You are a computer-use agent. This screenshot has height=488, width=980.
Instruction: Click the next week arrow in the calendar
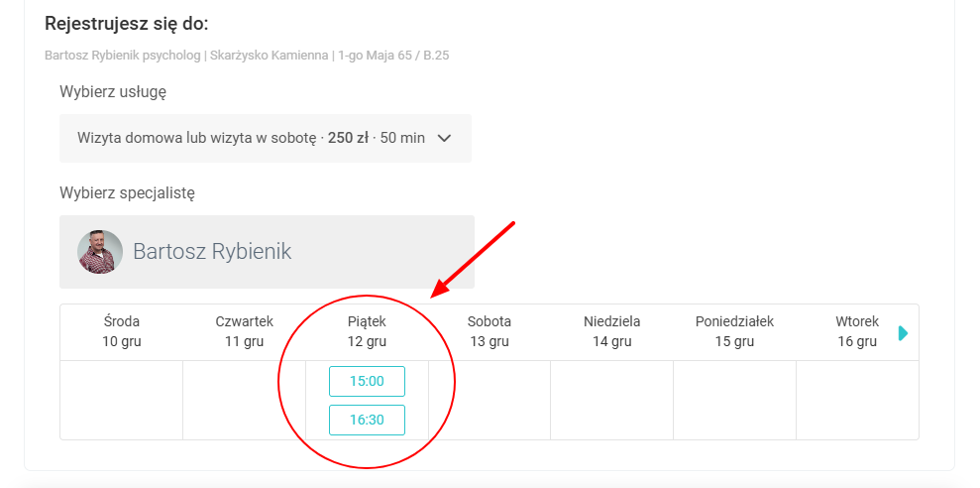(903, 333)
